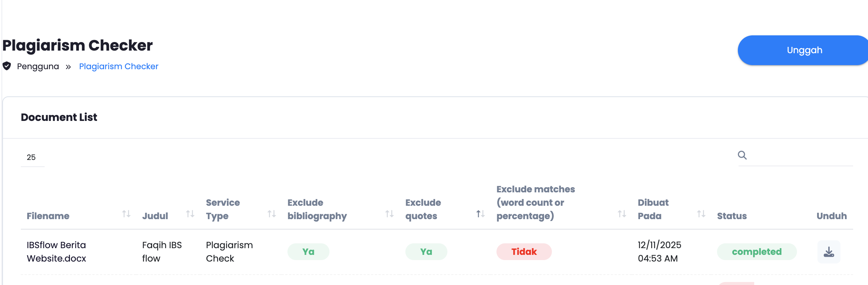Screen dimensions: 868x285
Task: Open the Plagiarism Checker breadcrumb link
Action: [x=119, y=66]
